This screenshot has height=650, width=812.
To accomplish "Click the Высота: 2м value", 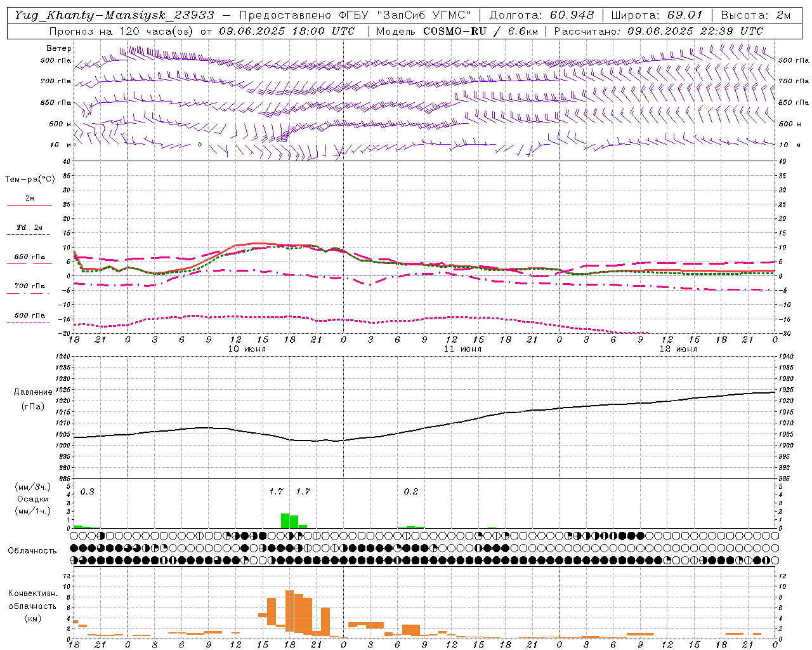I will pos(756,15).
